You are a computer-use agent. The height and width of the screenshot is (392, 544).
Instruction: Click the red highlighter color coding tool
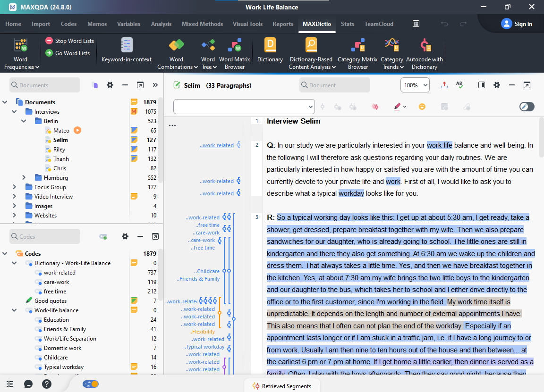(x=397, y=107)
